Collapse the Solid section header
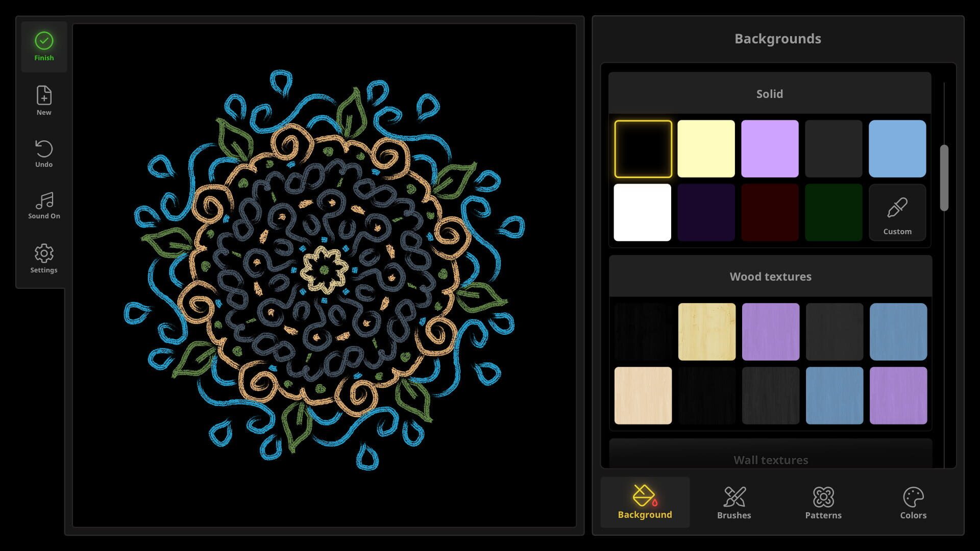The image size is (980, 551). (x=770, y=93)
